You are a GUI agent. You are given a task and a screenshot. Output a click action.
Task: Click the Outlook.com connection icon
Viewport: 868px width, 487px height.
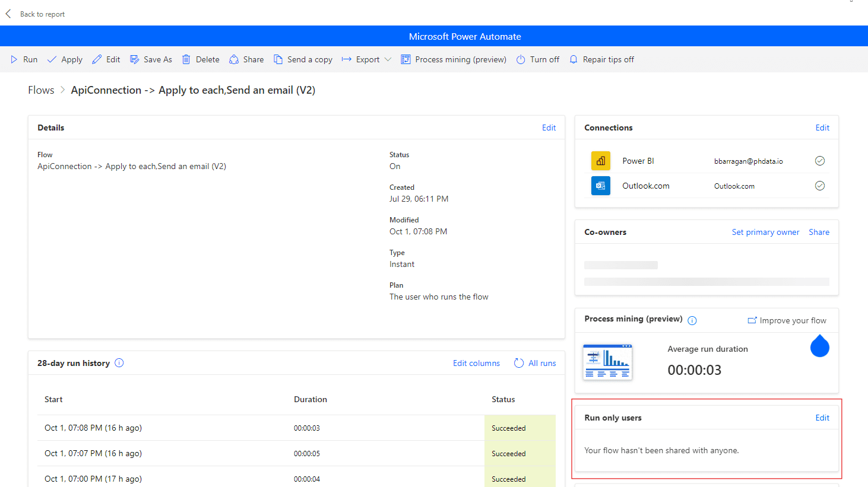(601, 186)
